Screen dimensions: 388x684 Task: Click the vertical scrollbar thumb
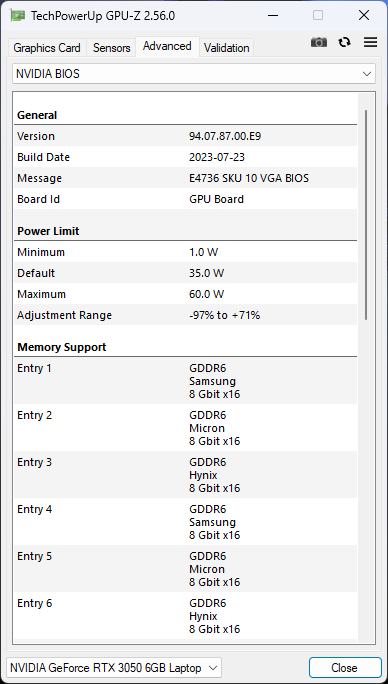(x=366, y=215)
